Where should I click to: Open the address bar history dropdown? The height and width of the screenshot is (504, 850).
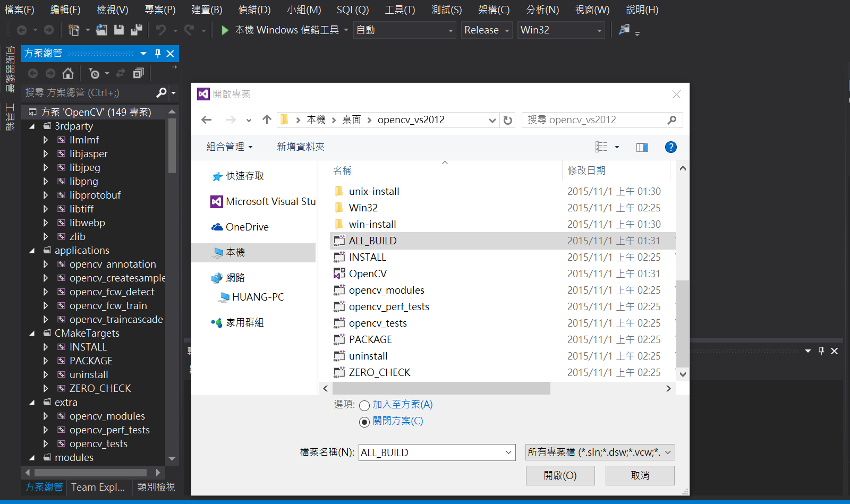pyautogui.click(x=492, y=120)
